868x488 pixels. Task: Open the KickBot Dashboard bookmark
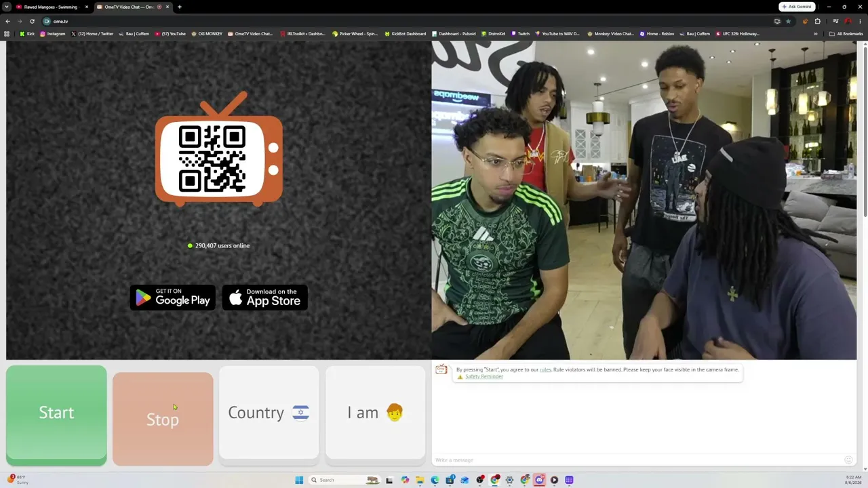point(406,34)
